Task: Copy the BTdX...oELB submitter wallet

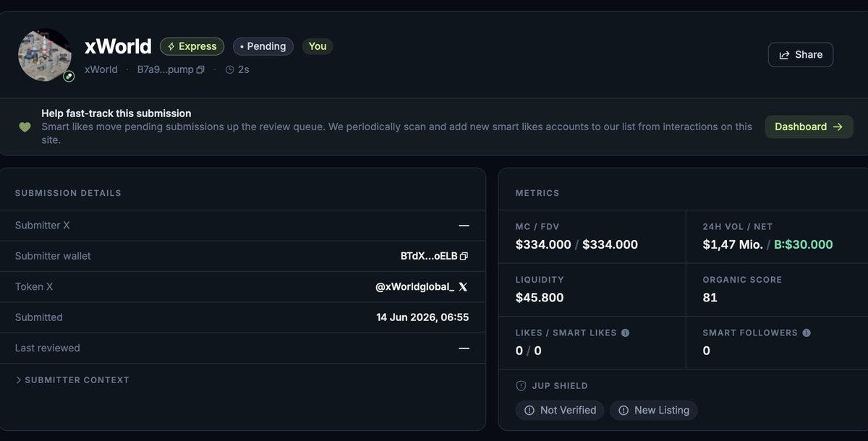Action: (x=464, y=256)
